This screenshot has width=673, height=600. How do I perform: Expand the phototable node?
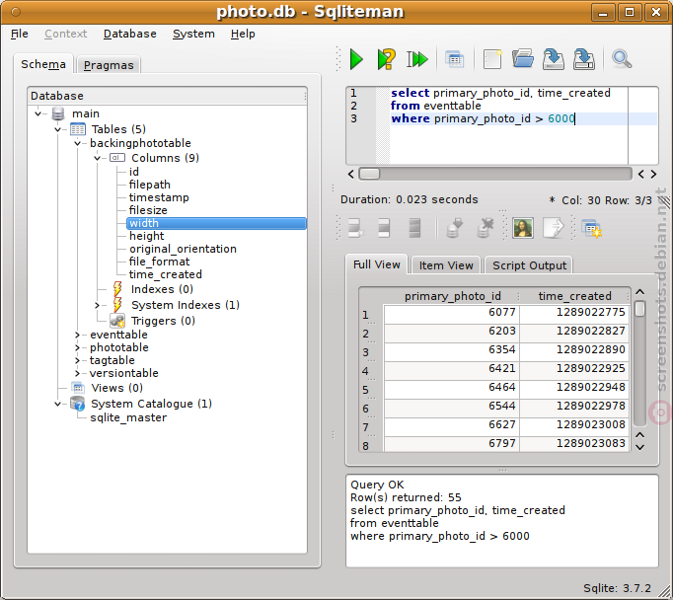point(77,348)
